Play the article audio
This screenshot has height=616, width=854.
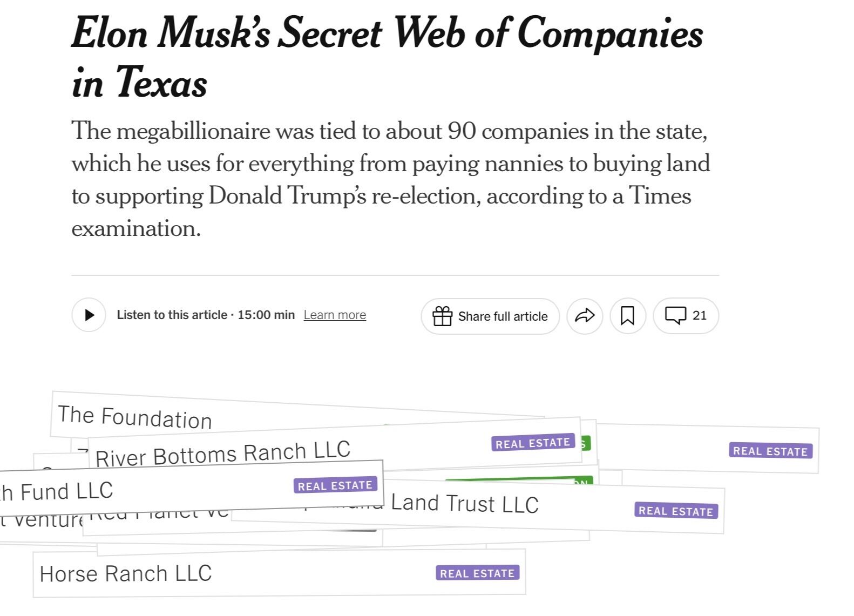(x=89, y=315)
